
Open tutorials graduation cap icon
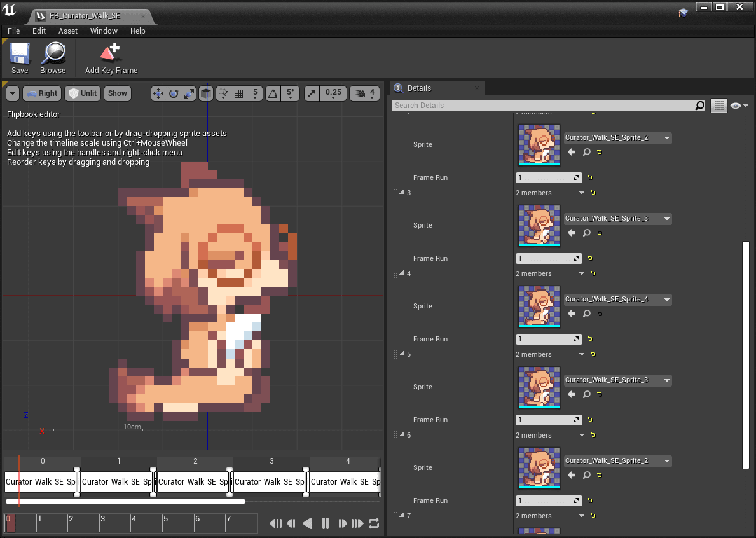tap(683, 13)
